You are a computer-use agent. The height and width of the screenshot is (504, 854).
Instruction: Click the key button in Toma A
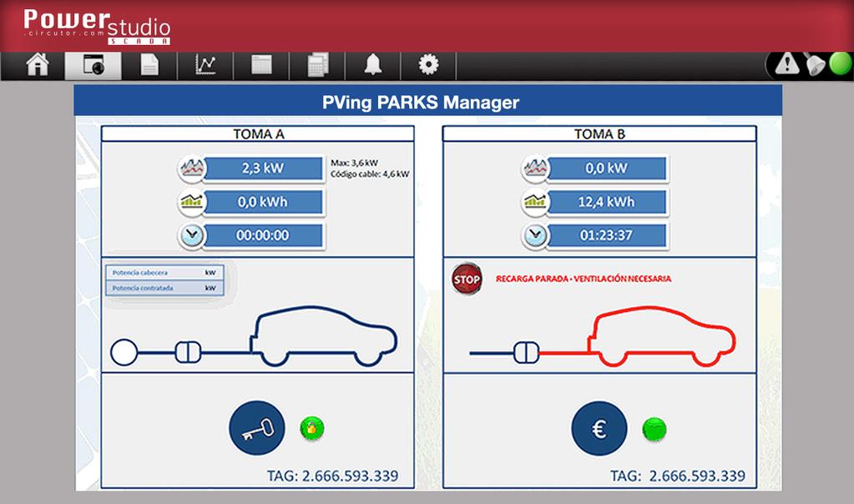click(257, 428)
